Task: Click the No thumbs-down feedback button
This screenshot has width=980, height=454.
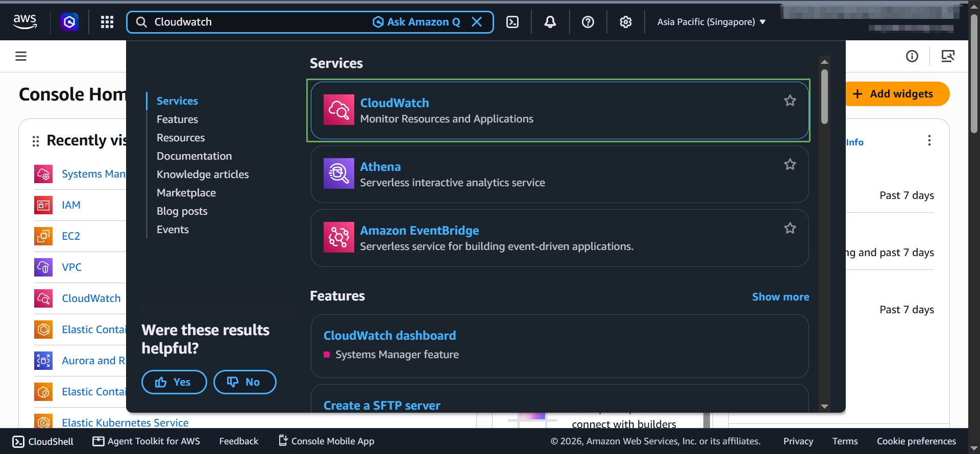Action: [x=245, y=382]
